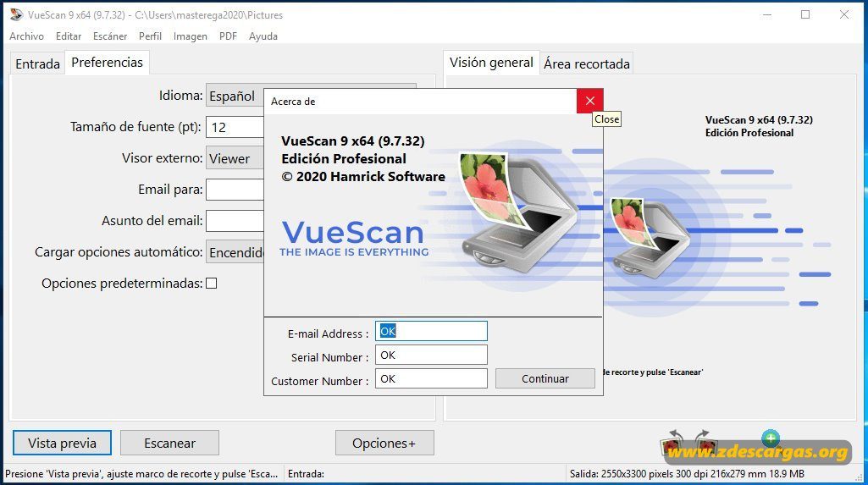
Task: Click the Serial Number input field
Action: point(431,355)
